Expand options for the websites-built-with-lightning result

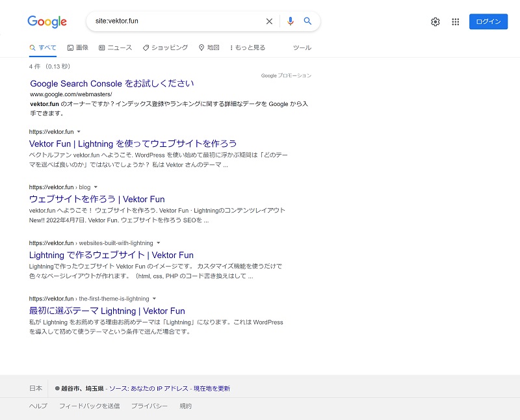[x=159, y=243]
